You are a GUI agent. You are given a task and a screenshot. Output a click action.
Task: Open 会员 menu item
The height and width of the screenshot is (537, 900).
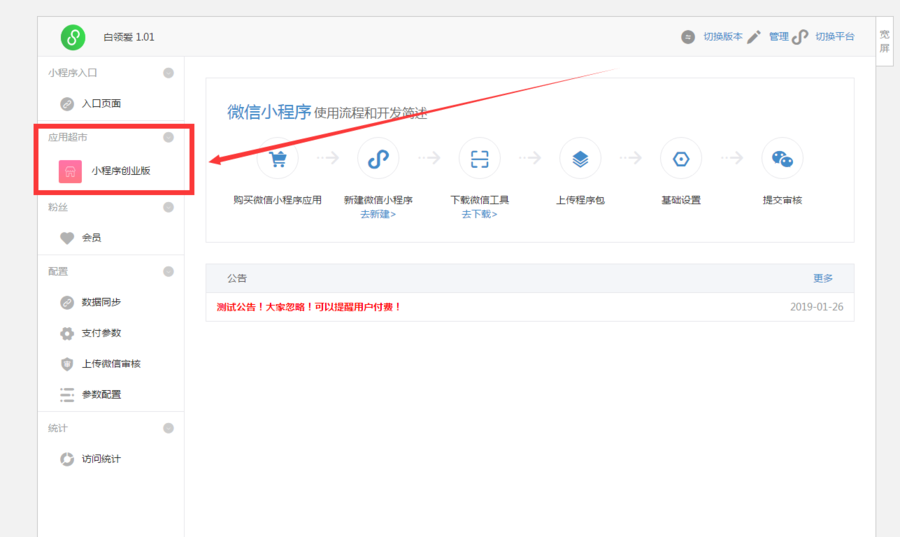click(x=91, y=237)
